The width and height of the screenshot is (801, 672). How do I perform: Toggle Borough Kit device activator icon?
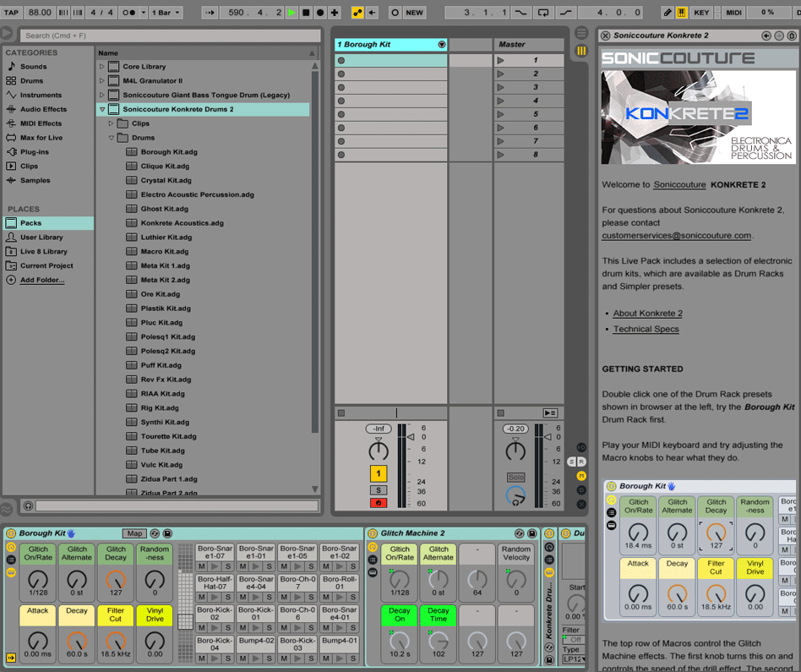tap(11, 533)
